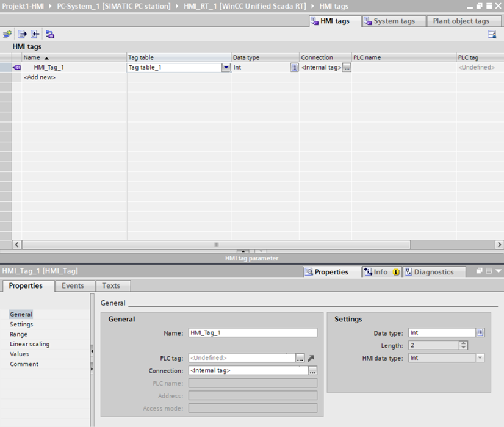Click the icon at the toolbar's far right

coord(492,35)
